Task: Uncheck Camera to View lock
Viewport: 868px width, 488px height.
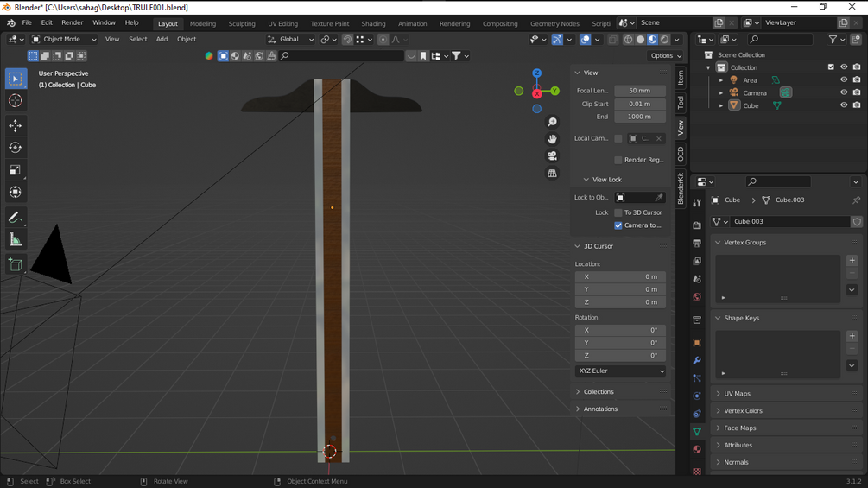Action: (618, 225)
